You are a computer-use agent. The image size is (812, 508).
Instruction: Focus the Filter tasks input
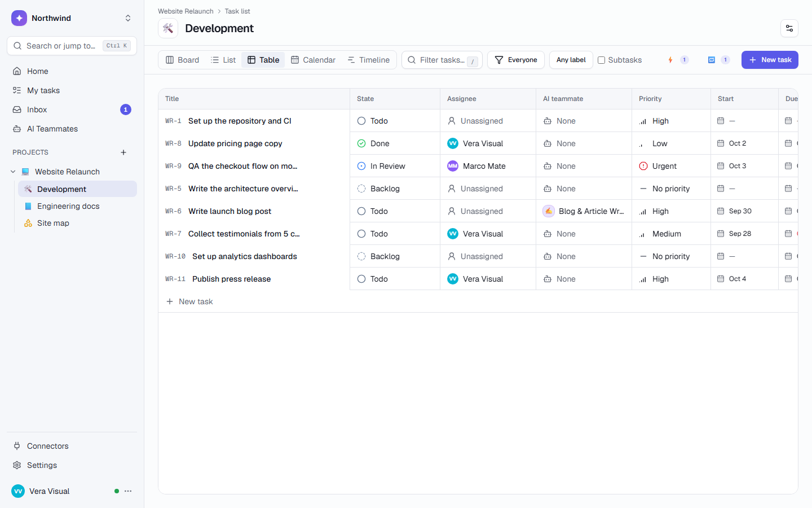(x=442, y=60)
